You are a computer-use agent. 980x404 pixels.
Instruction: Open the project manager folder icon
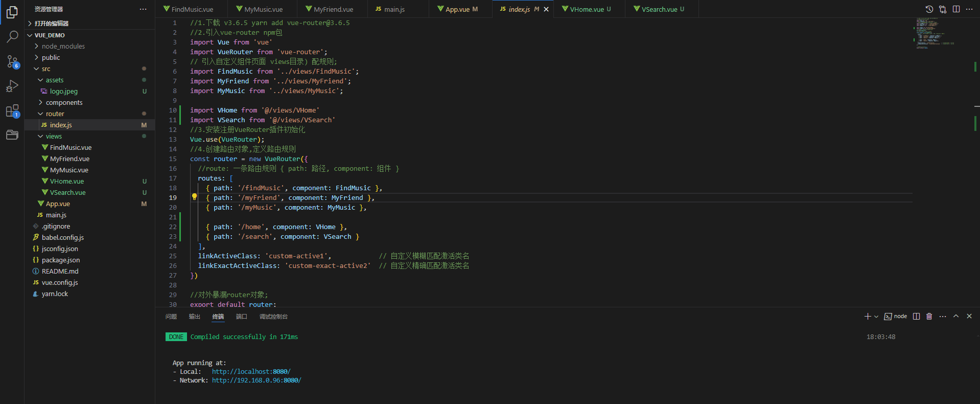tap(12, 135)
